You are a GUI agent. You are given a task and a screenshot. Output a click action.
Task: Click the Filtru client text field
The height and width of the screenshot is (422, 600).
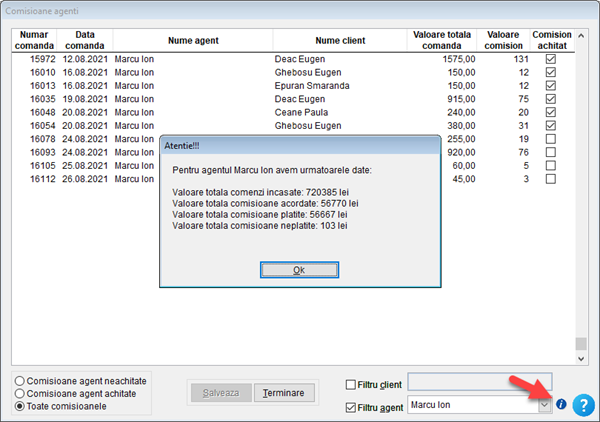(480, 383)
